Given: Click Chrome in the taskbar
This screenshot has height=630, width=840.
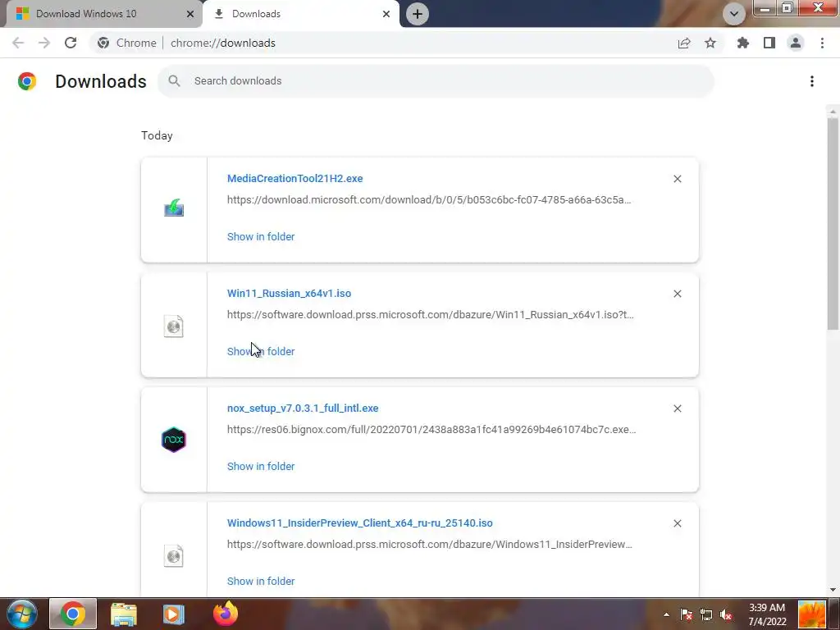Looking at the screenshot, I should tap(73, 614).
